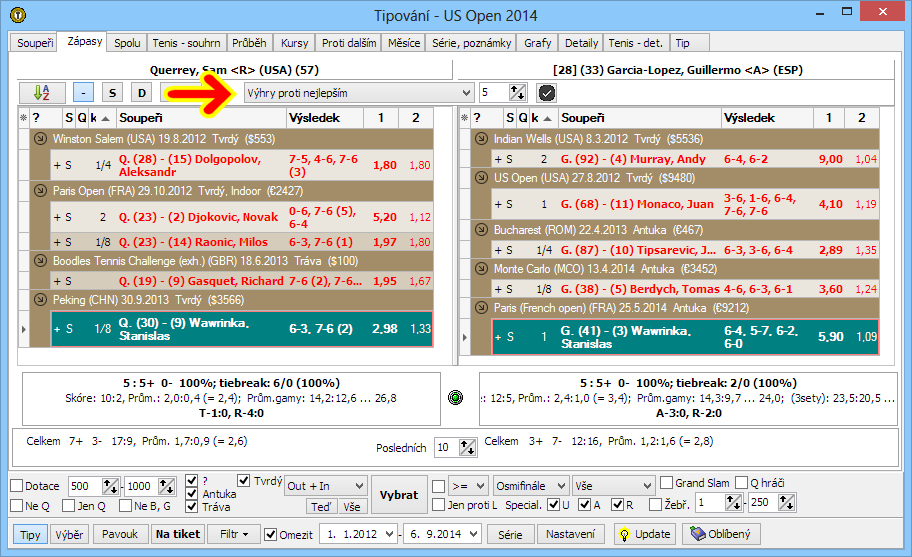The width and height of the screenshot is (912, 557).
Task: Click the green circular sync icon between panels
Action: point(455,398)
